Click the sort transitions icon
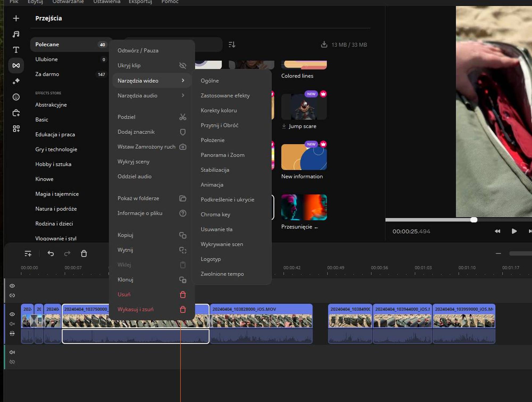 click(x=232, y=45)
